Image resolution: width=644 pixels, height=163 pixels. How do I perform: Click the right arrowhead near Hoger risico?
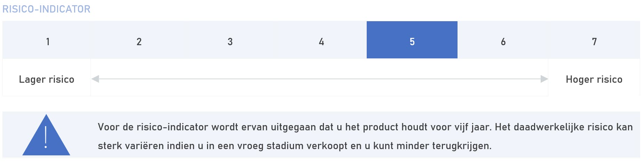click(544, 79)
